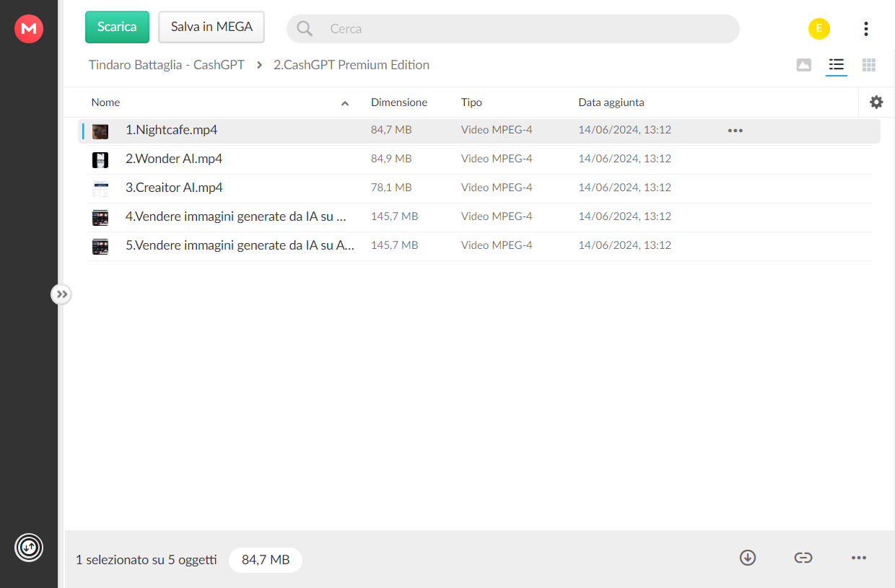This screenshot has height=588, width=895.
Task: Click thumbnail of 3.Creaitor AI.mp4
Action: point(100,189)
